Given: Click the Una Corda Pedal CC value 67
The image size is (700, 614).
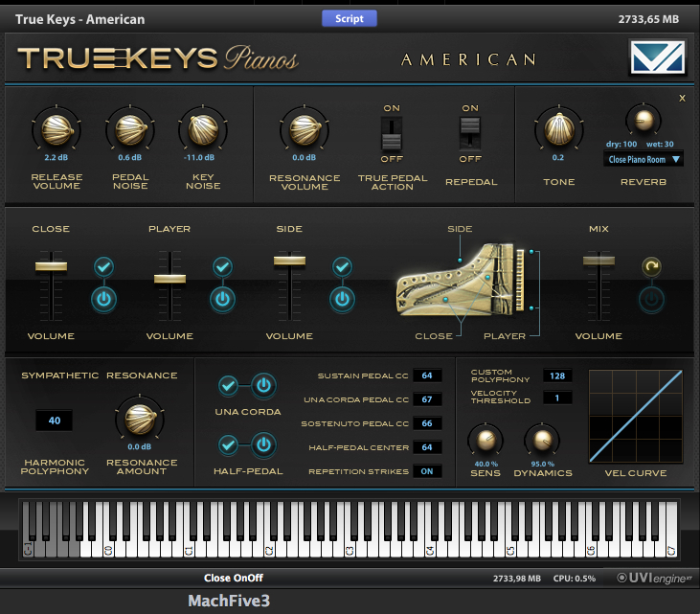Looking at the screenshot, I should (x=427, y=399).
